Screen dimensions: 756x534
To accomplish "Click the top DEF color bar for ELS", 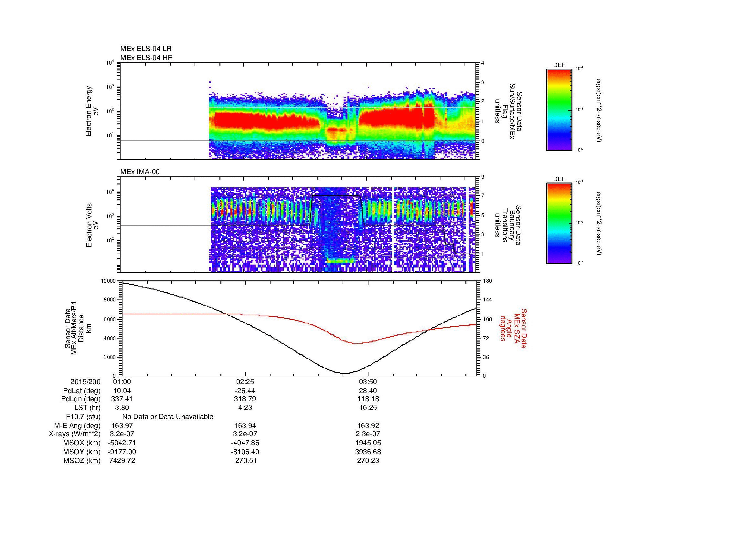I will tap(559, 110).
